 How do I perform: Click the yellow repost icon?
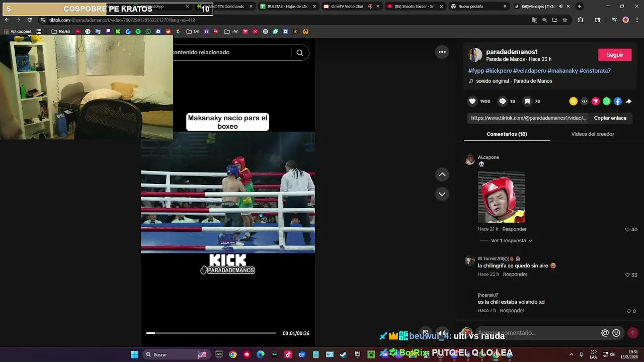point(573,101)
